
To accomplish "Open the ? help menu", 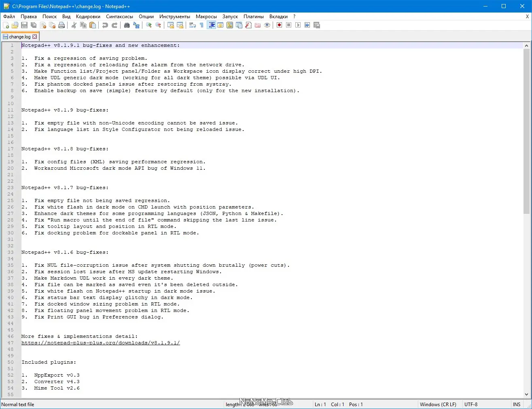I will point(295,17).
